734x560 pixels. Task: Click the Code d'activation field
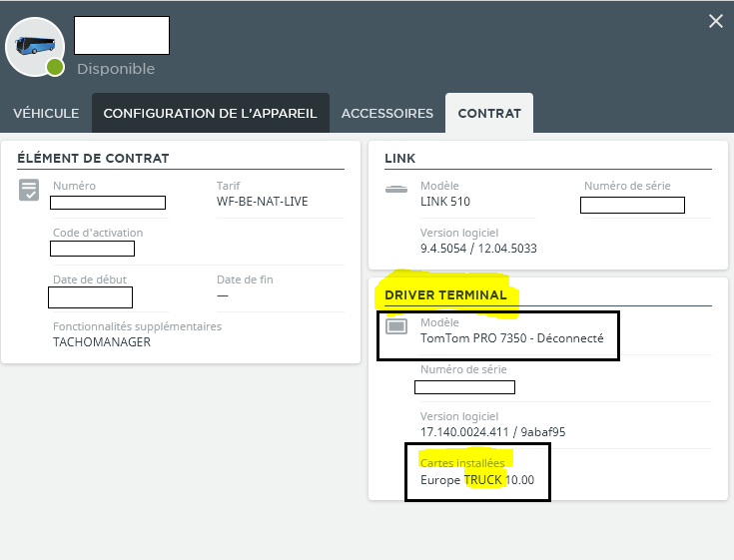click(x=92, y=249)
